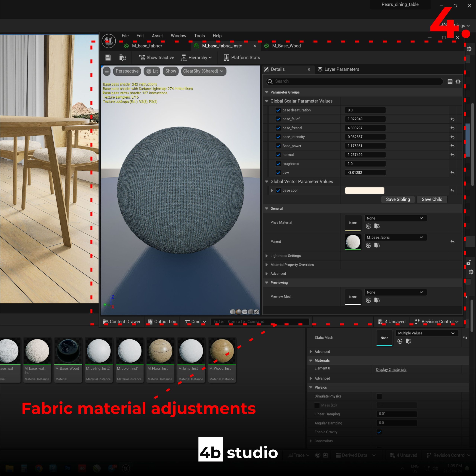Uncheck base_fallof parameter
The width and height of the screenshot is (476, 476).
(x=278, y=119)
